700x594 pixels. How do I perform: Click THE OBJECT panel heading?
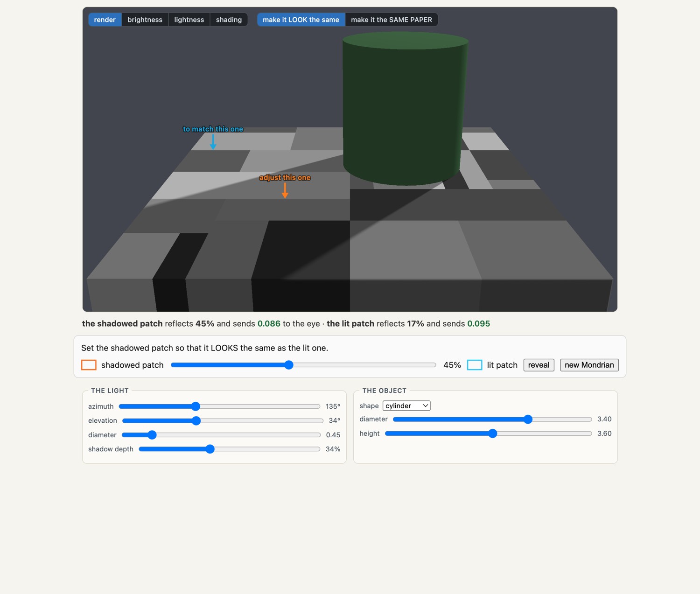tap(384, 391)
